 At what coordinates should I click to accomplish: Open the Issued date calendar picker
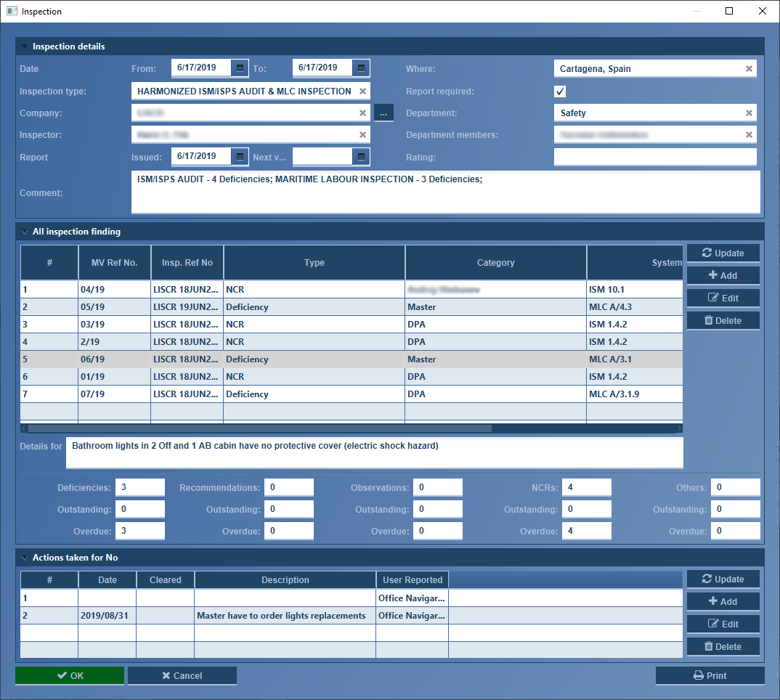(239, 156)
